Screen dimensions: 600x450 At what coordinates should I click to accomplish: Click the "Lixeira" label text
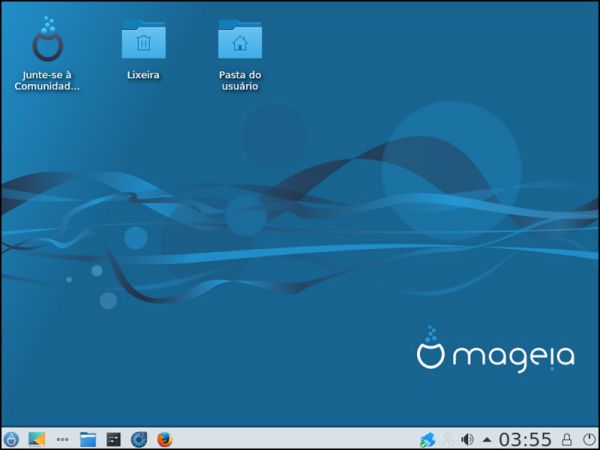pyautogui.click(x=143, y=75)
